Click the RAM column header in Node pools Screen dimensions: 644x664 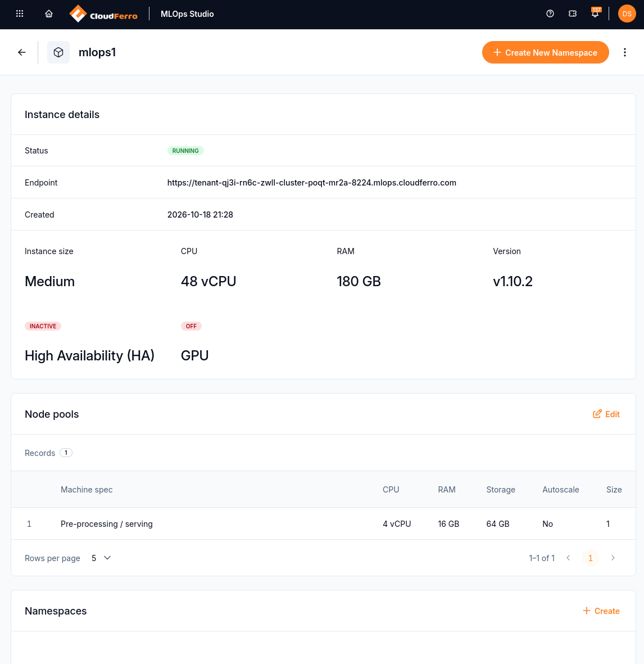[x=446, y=490]
